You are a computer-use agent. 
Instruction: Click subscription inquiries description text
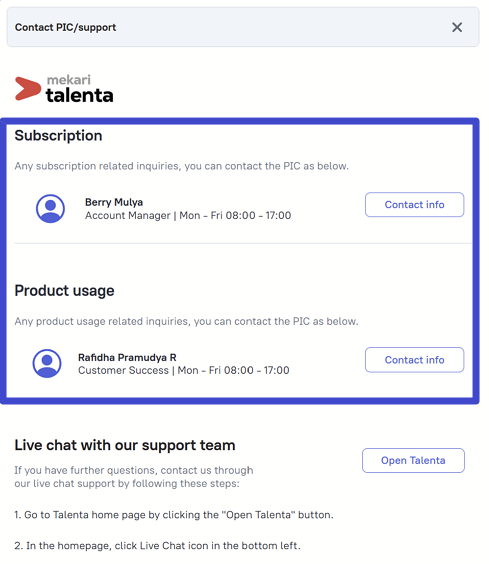[182, 166]
